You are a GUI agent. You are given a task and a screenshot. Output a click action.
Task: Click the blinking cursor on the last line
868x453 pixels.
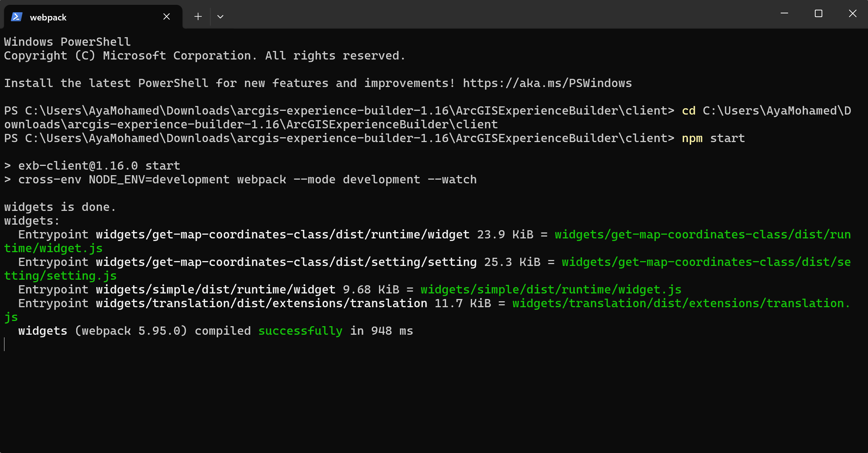click(x=5, y=344)
